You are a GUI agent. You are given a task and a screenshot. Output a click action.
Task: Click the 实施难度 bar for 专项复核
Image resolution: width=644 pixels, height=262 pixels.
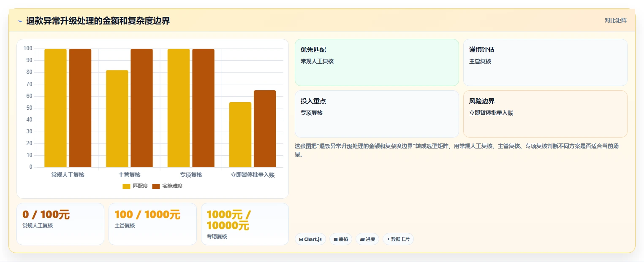203,108
